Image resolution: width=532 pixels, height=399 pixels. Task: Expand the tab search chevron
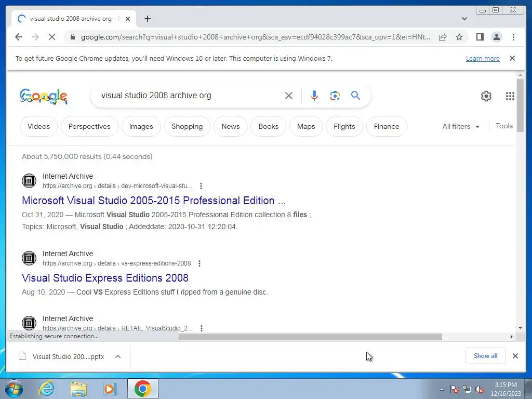coord(464,19)
